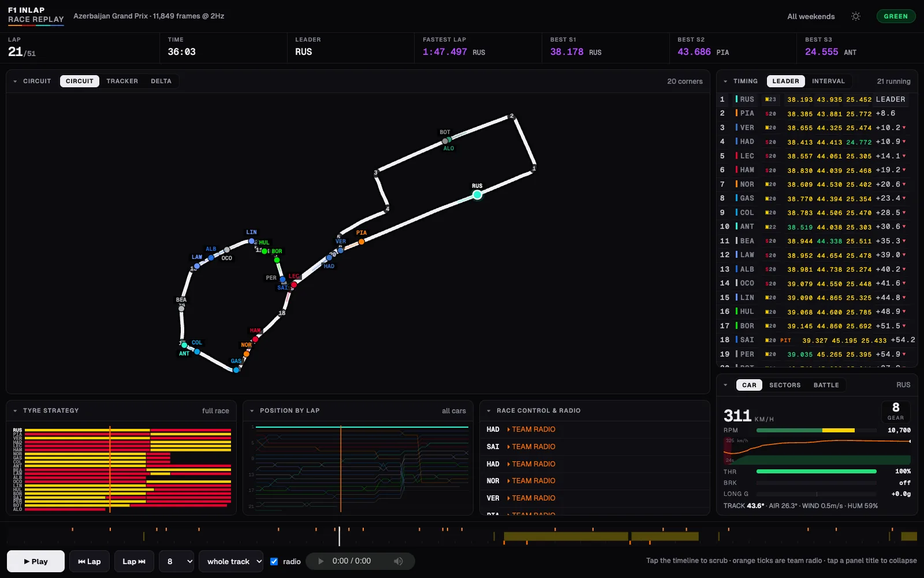Toggle the light/dark theme sun icon
This screenshot has width=924, height=578.
(856, 16)
